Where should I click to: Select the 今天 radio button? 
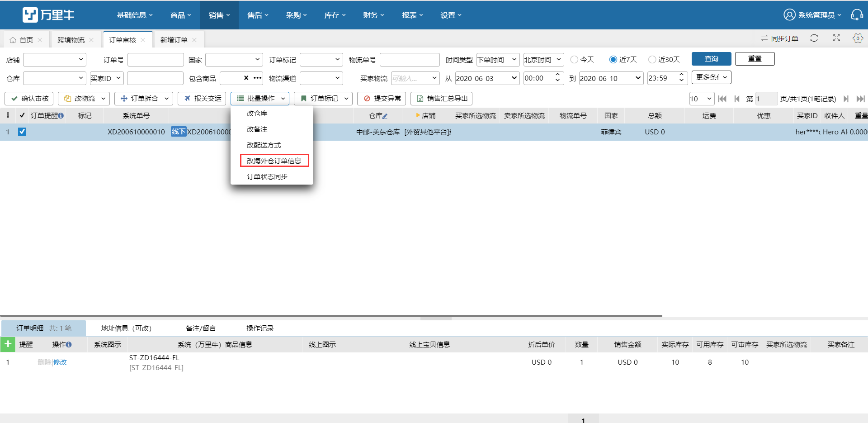[x=574, y=59]
